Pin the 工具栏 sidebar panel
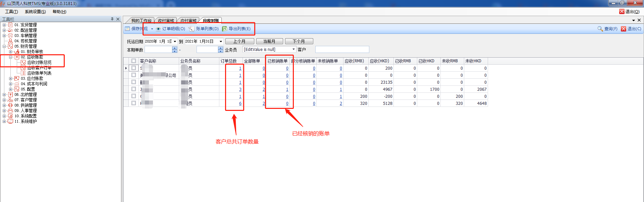644x202 pixels. (x=112, y=19)
